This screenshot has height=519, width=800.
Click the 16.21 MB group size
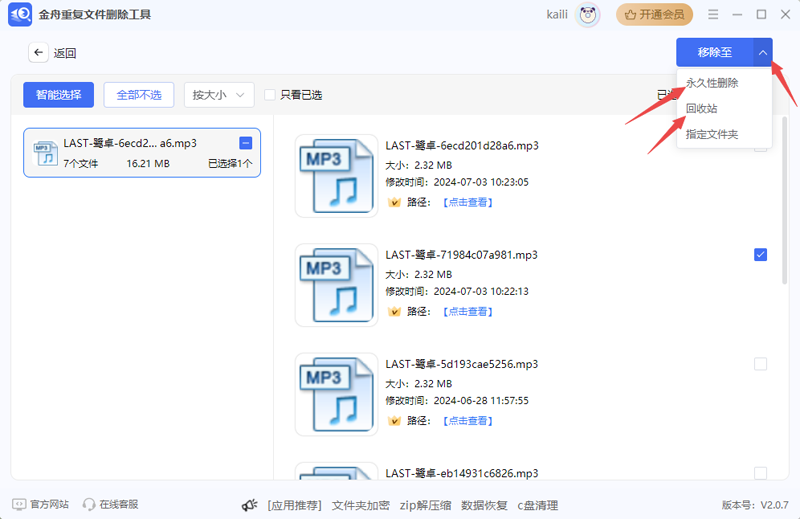[x=148, y=163]
